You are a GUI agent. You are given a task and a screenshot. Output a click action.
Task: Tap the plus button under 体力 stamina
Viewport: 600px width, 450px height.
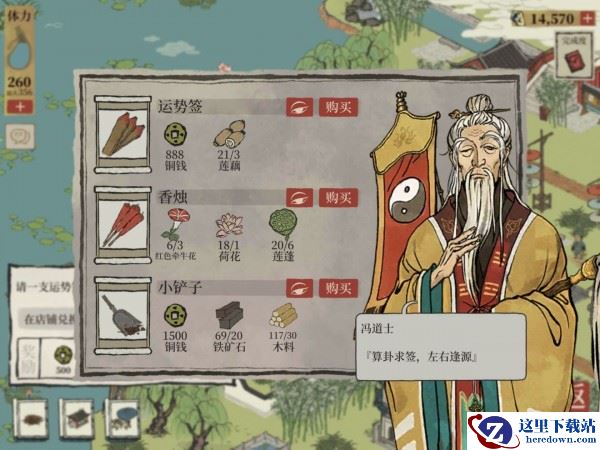[20, 106]
